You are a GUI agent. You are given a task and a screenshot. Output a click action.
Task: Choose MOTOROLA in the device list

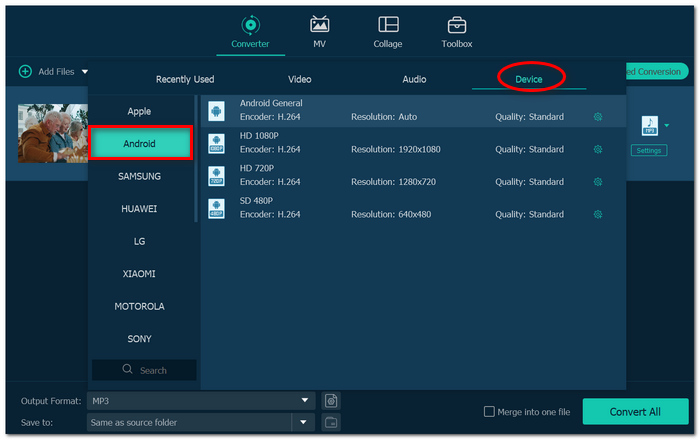(x=139, y=307)
